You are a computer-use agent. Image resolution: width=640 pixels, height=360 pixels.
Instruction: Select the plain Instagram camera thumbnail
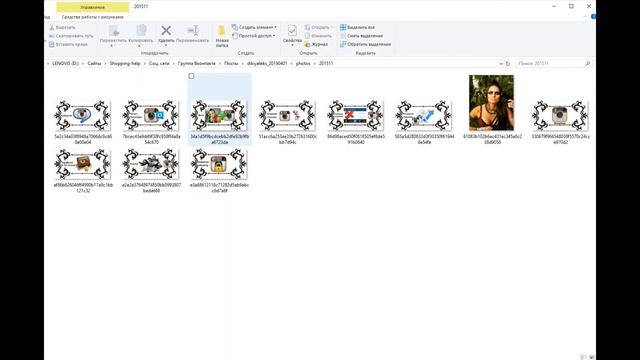click(x=560, y=116)
